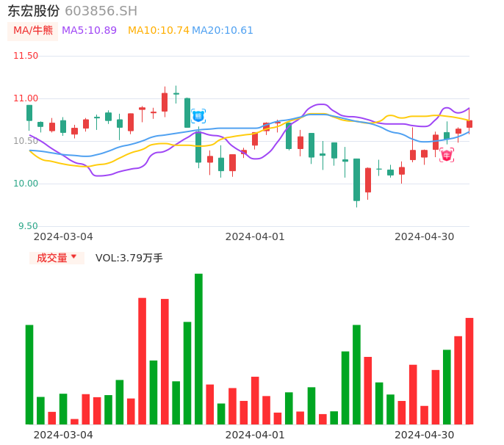Screen dimensions: 504x445
Task: Click the VOL:3.79万手 volume readout
Action: [129, 258]
